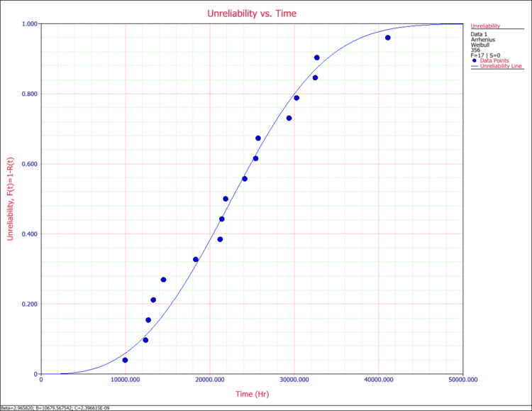Select the data point near 18000 hours

(196, 260)
